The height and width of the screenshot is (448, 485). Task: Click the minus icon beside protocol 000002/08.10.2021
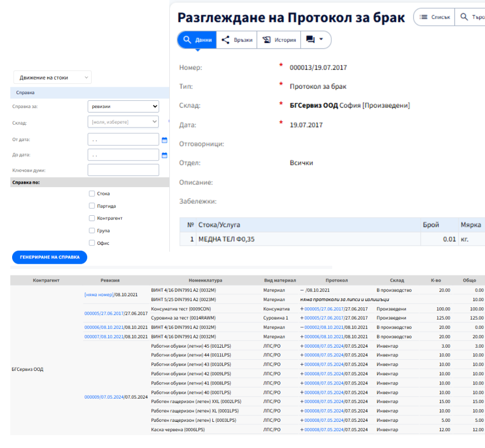coord(302,327)
